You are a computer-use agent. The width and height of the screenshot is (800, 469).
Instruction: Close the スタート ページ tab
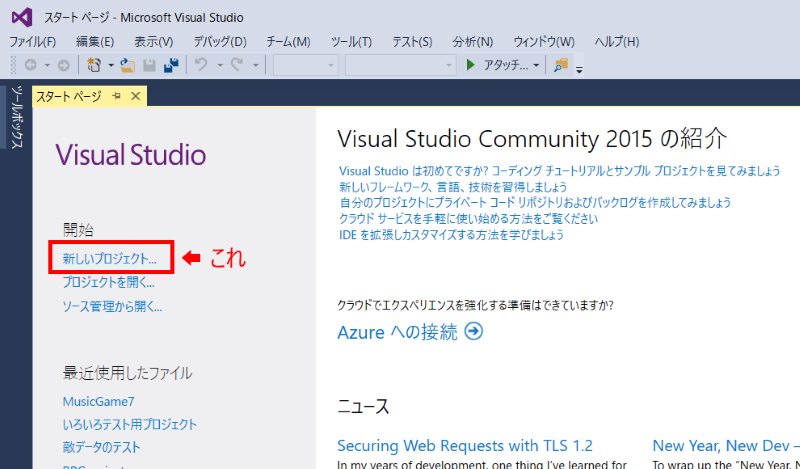pyautogui.click(x=135, y=95)
